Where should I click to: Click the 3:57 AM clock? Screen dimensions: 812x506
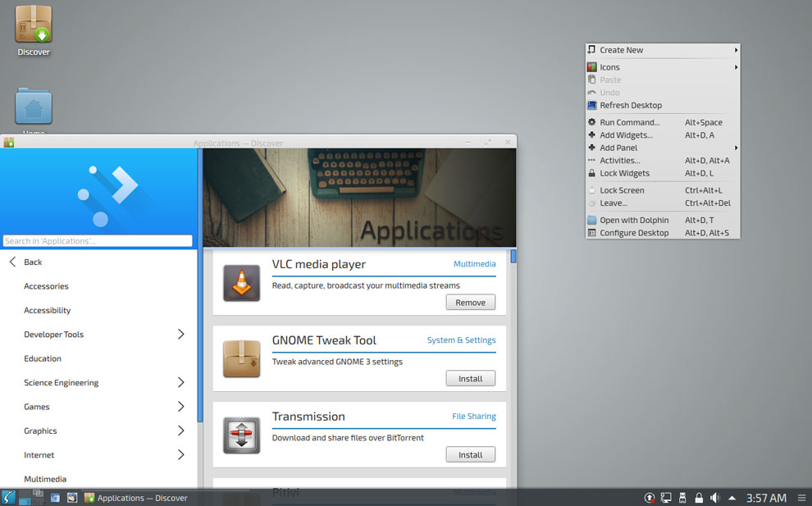pos(766,498)
